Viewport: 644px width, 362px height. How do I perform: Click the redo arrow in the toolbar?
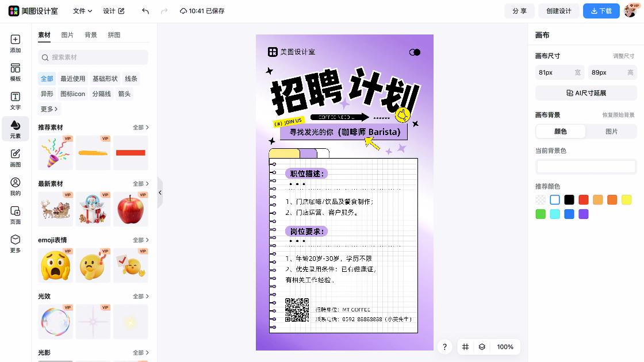[x=165, y=10]
